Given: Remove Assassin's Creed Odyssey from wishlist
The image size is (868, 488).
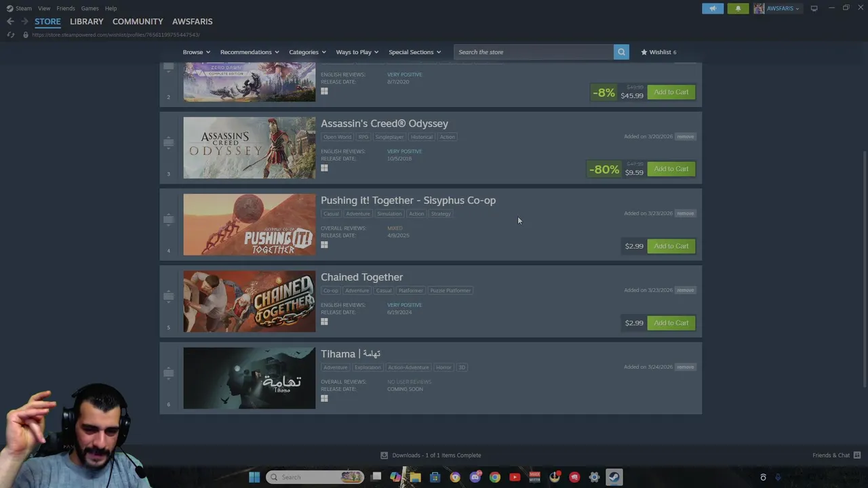Looking at the screenshot, I should 685,136.
